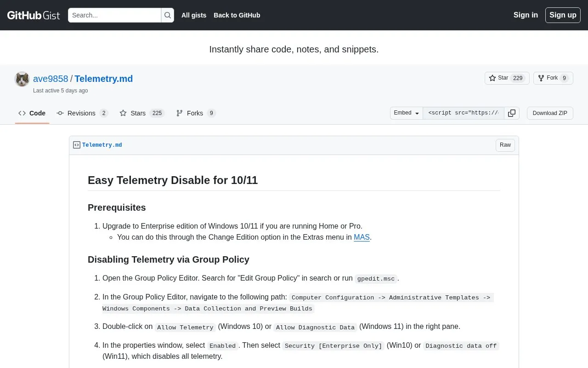Image resolution: width=588 pixels, height=368 pixels.
Task: Click the search magnifier icon button
Action: coord(168,15)
